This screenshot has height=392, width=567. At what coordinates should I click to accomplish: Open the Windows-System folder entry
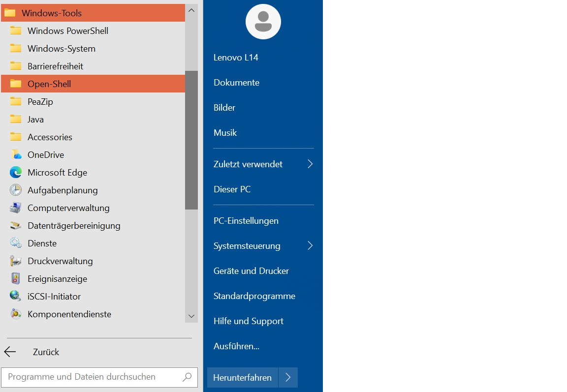(x=93, y=48)
